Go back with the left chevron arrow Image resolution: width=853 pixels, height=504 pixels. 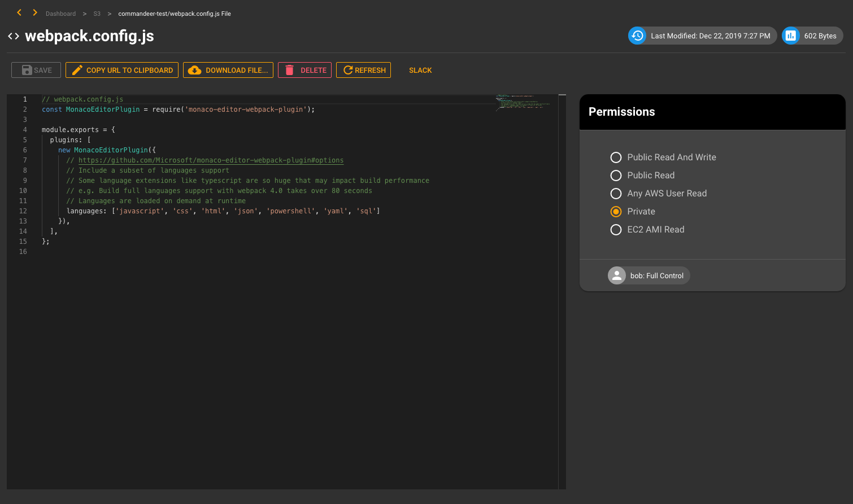click(x=19, y=12)
